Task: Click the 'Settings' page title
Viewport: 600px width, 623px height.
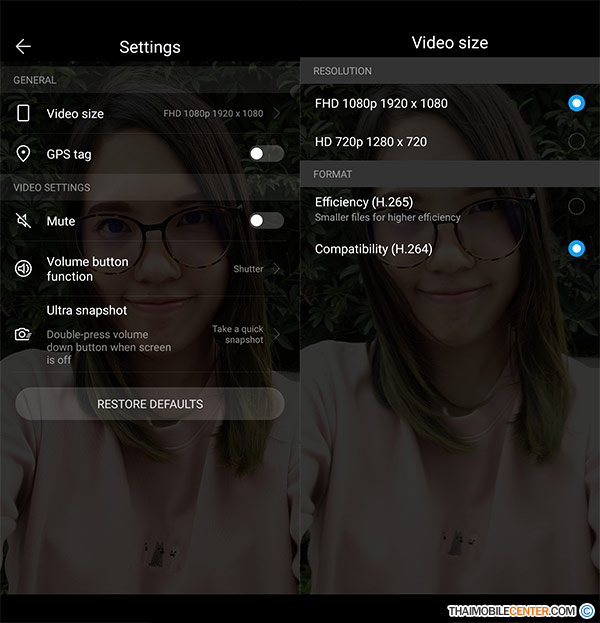Action: [150, 47]
